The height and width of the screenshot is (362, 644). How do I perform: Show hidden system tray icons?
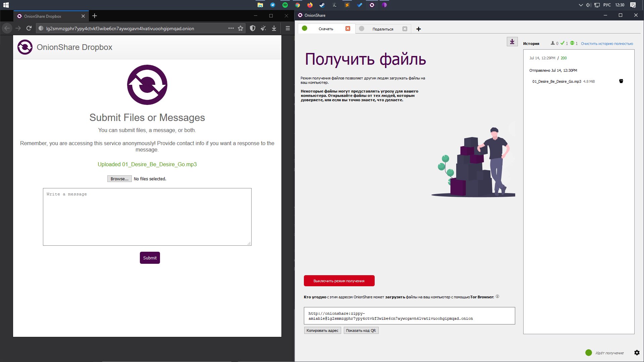(x=581, y=5)
